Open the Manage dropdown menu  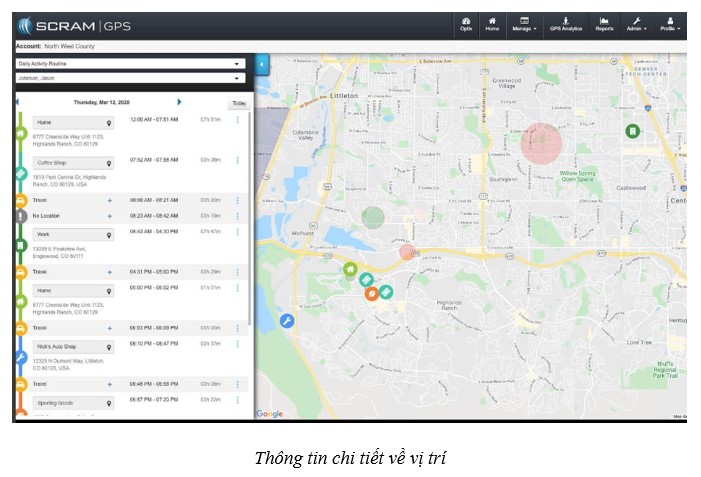(524, 25)
